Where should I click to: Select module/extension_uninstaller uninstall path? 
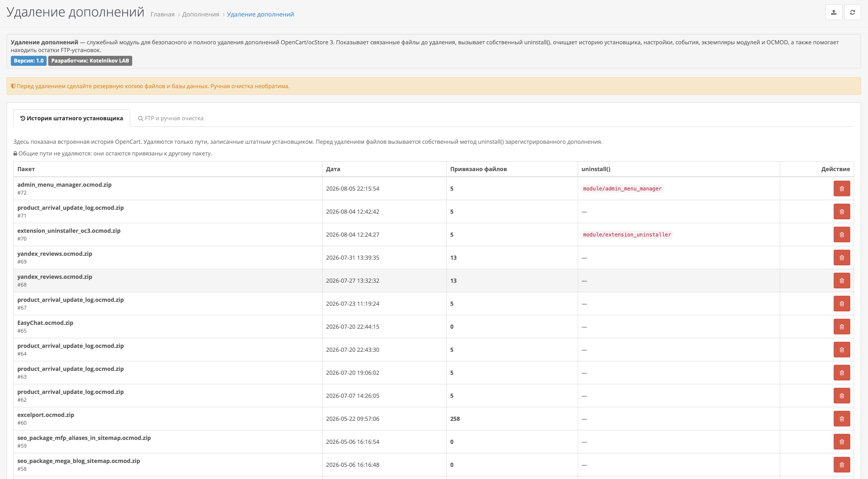[627, 235]
